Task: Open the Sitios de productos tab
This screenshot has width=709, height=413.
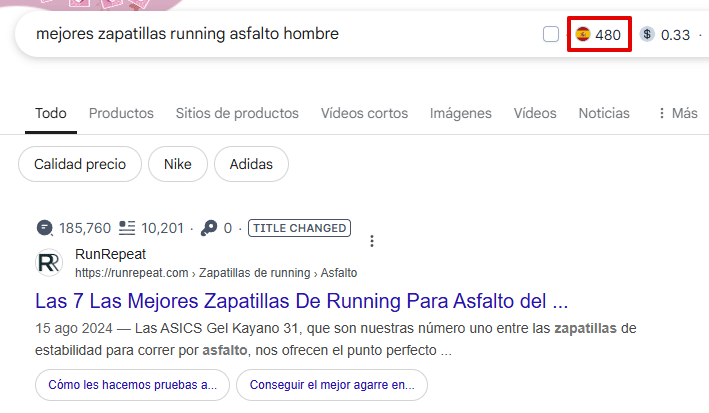Action: pos(237,113)
